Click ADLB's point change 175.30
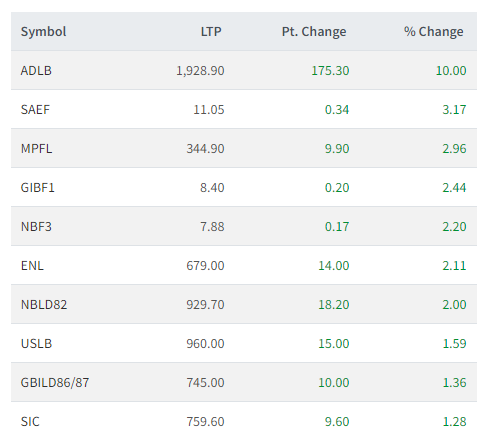490x439 pixels. [x=330, y=71]
